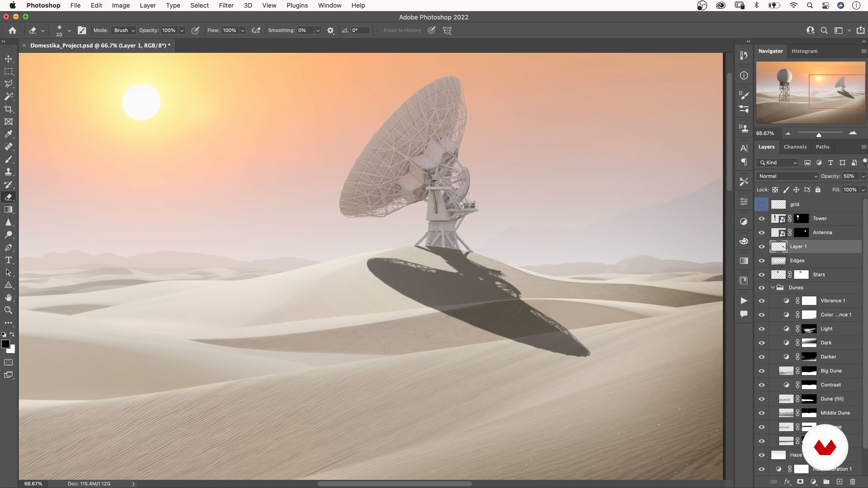This screenshot has width=868, height=488.
Task: Enable the Erase to History checkbox
Action: pos(378,30)
